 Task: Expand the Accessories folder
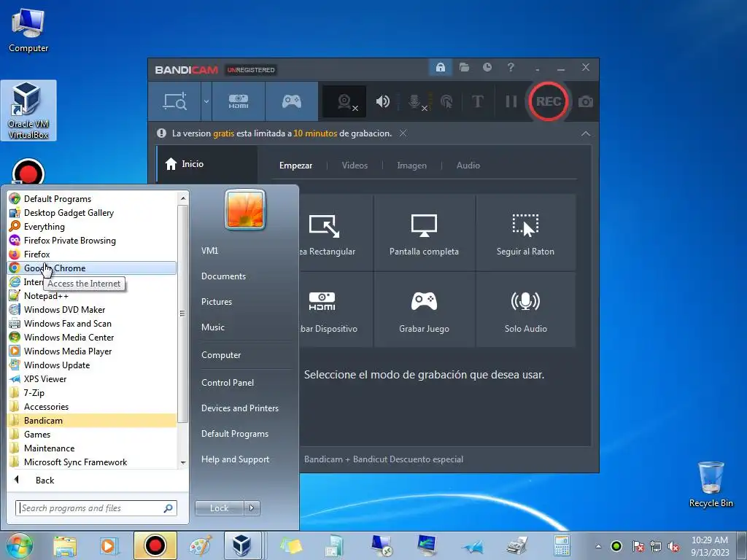[x=92, y=407]
